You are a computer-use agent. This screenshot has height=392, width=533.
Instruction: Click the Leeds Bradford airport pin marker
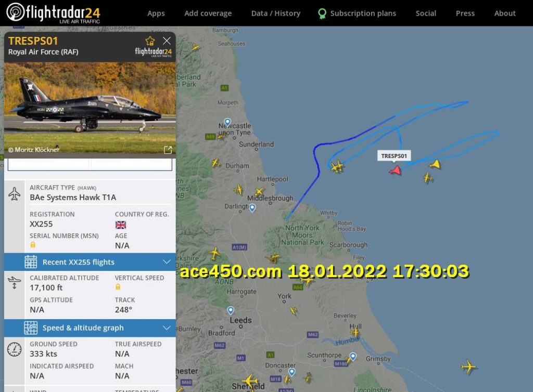tap(231, 310)
